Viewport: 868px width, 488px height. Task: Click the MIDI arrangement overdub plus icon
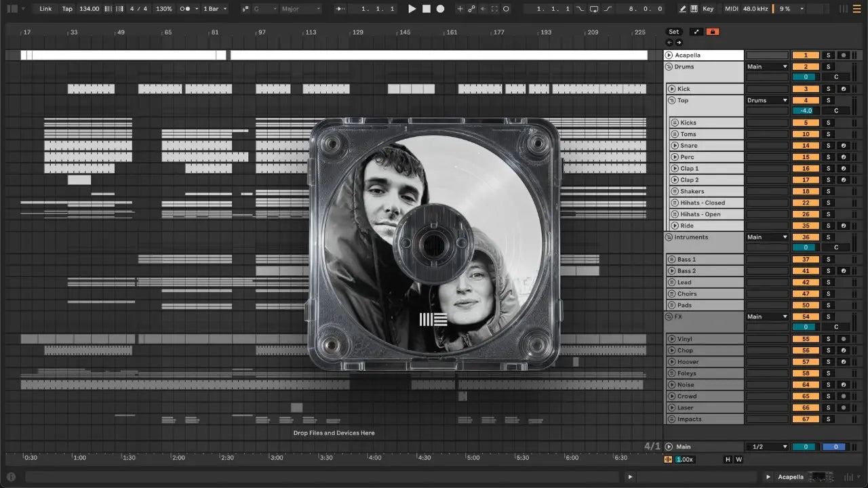460,9
